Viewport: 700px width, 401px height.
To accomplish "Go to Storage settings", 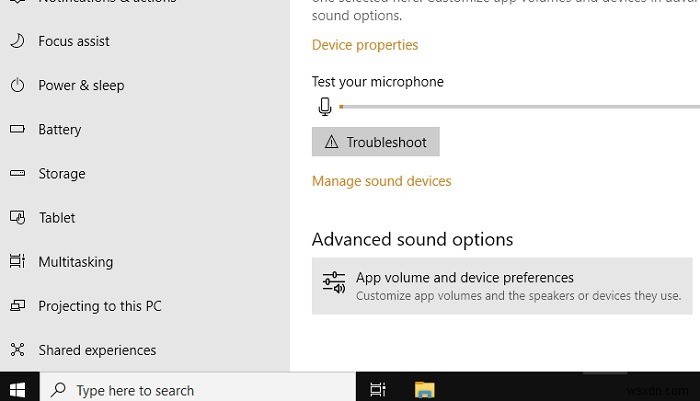I will (x=62, y=173).
